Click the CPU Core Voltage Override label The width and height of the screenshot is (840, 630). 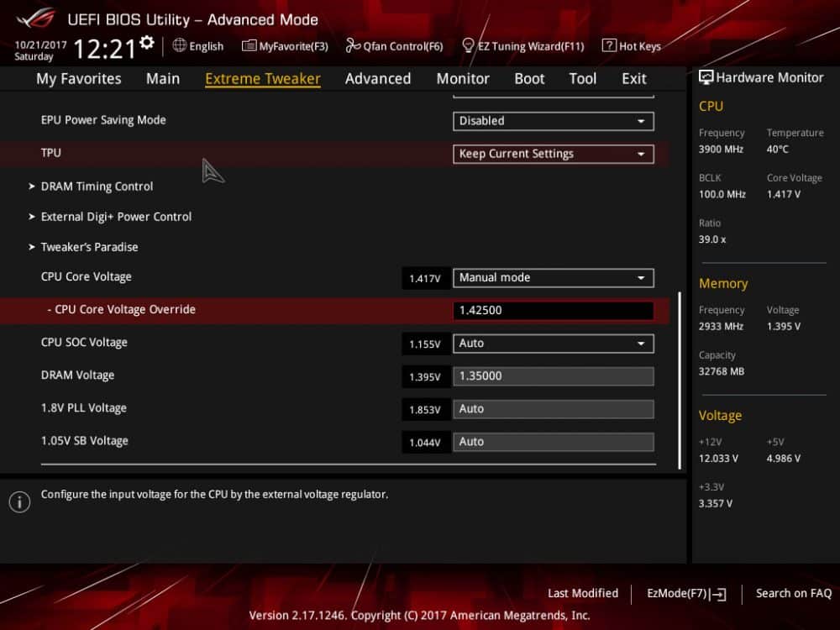[121, 310]
